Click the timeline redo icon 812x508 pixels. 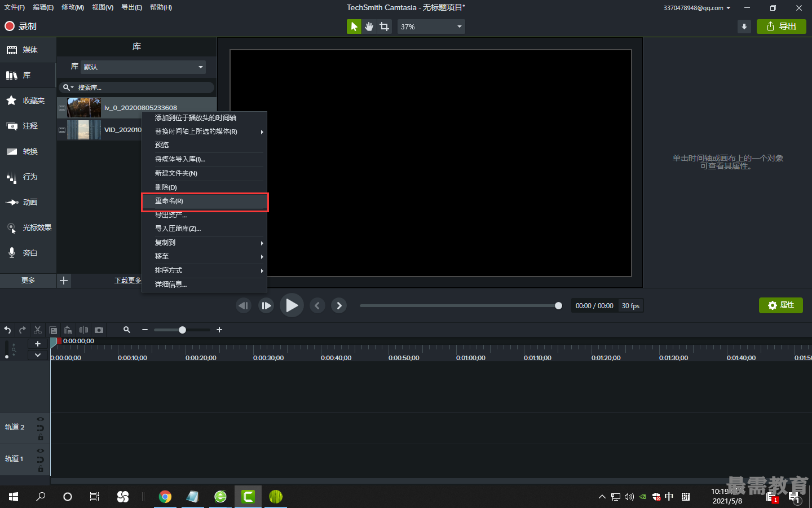[x=23, y=330]
